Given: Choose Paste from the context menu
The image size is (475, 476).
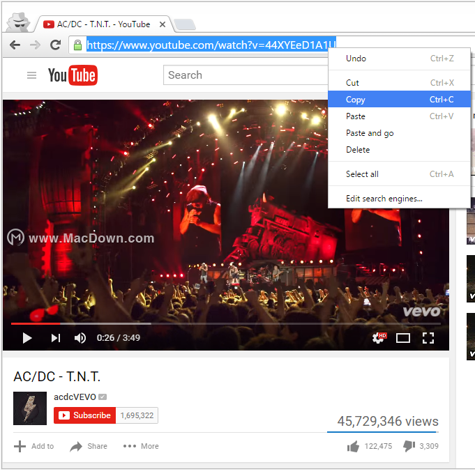Looking at the screenshot, I should click(400, 116).
